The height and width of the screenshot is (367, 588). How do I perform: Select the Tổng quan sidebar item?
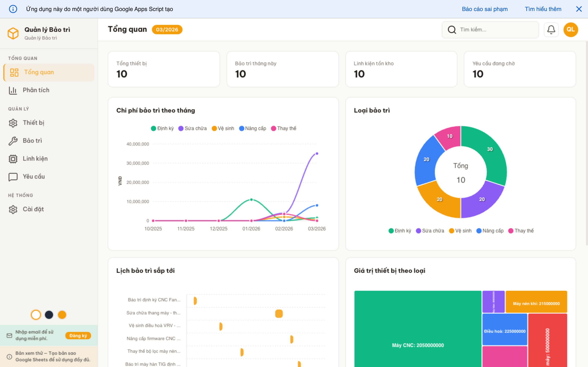point(39,72)
